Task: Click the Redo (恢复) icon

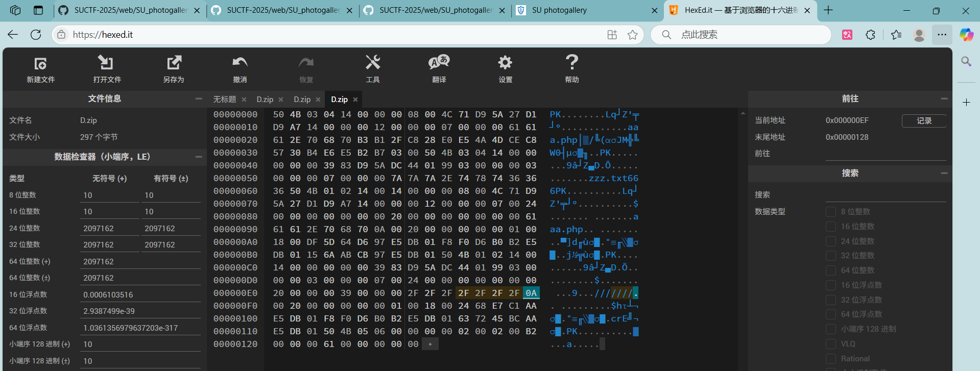Action: click(x=306, y=63)
